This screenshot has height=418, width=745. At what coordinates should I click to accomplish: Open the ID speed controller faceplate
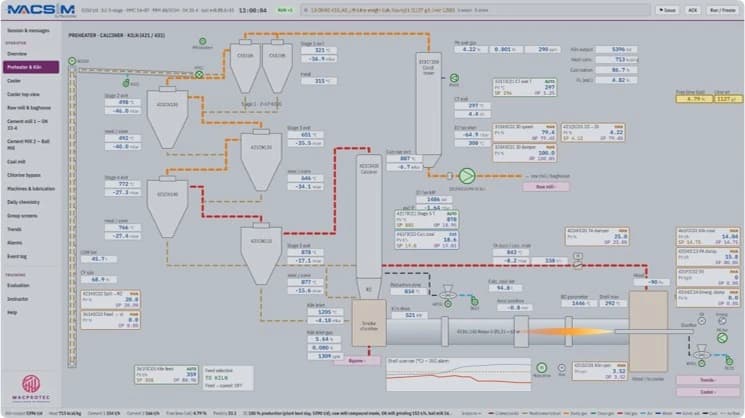[x=525, y=133]
